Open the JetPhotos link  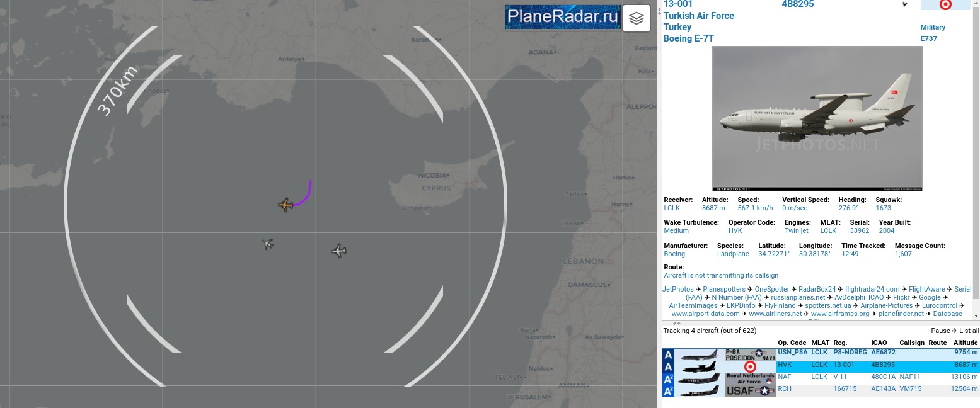tap(677, 289)
